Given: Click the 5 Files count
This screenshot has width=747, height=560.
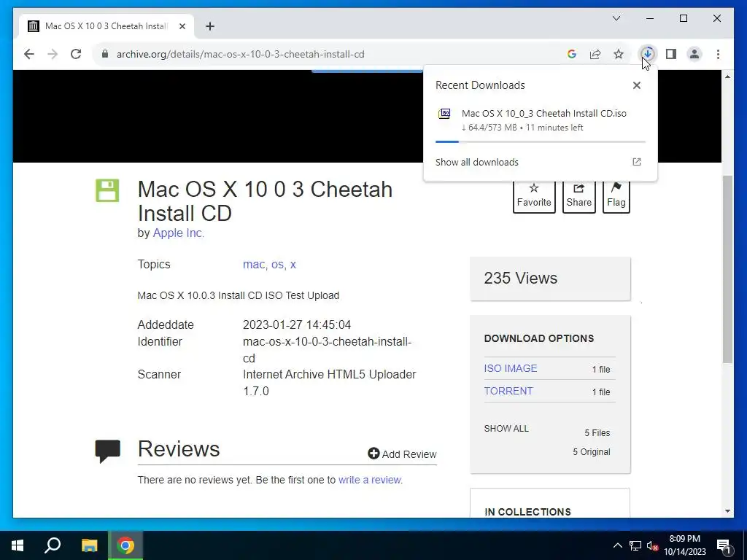Looking at the screenshot, I should (x=597, y=433).
